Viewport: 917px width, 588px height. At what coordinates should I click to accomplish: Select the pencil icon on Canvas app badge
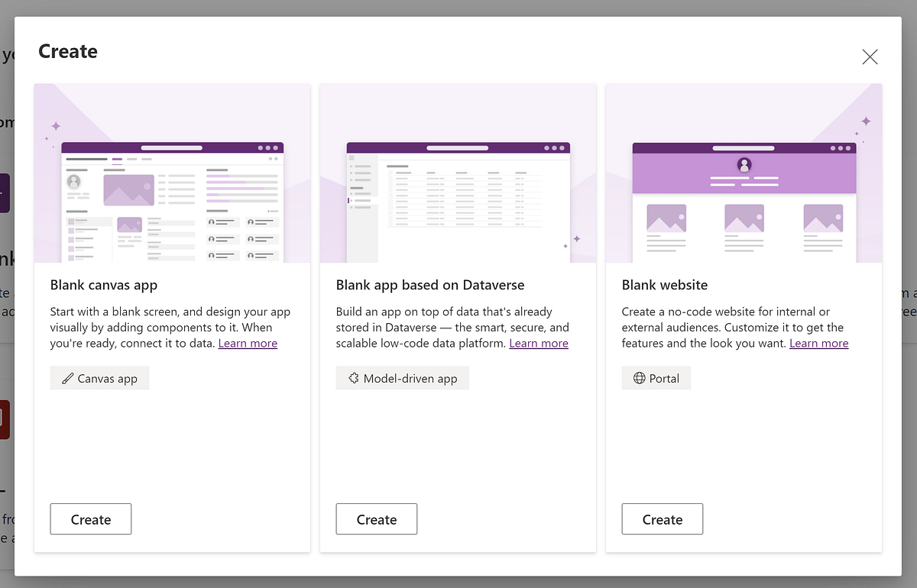[x=66, y=377]
